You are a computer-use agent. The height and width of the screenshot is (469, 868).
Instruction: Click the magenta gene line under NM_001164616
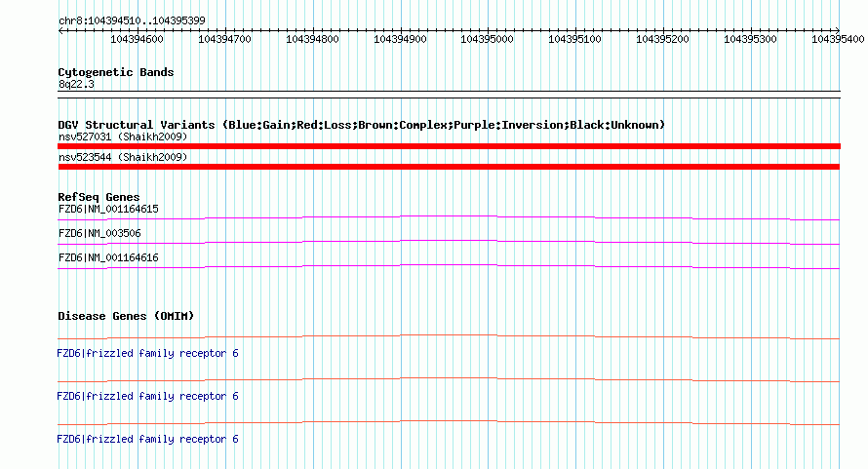(x=449, y=266)
